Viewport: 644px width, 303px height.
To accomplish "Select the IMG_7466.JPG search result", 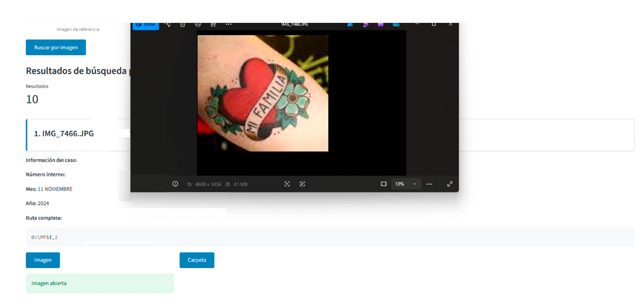I will 64,134.
